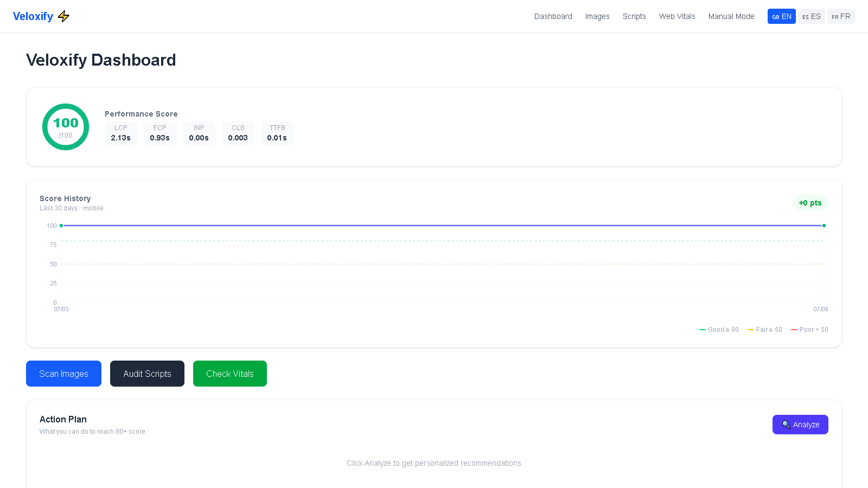Click the Scan Images button
868x488 pixels.
(63, 374)
